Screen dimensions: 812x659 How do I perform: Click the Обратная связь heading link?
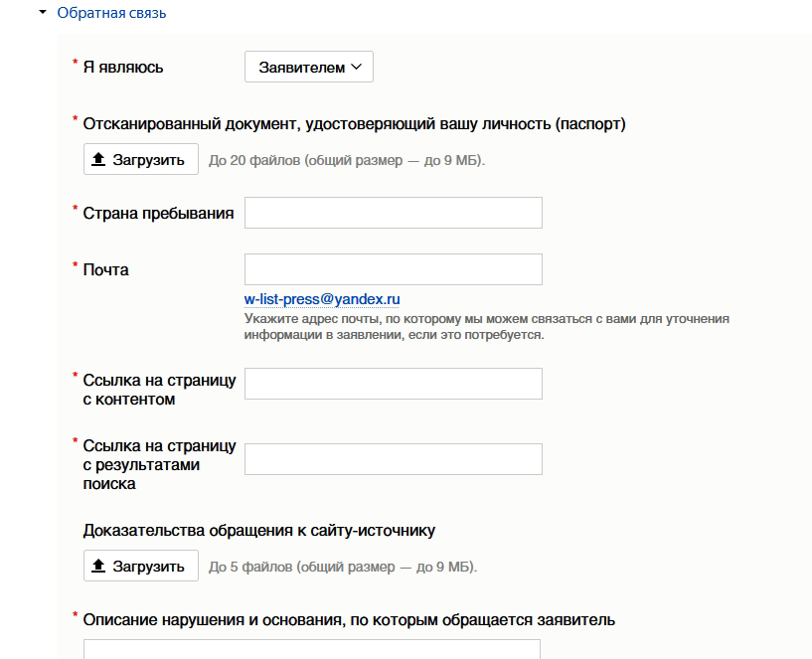coord(111,14)
